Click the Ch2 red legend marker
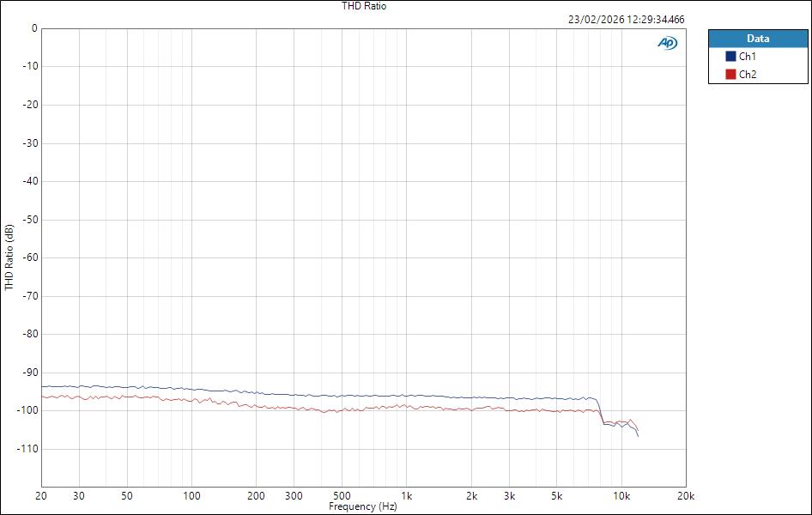Viewport: 812px width, 515px height. point(731,73)
